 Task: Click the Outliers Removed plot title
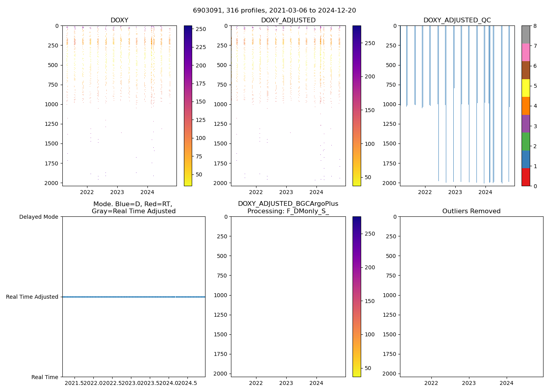click(x=471, y=211)
